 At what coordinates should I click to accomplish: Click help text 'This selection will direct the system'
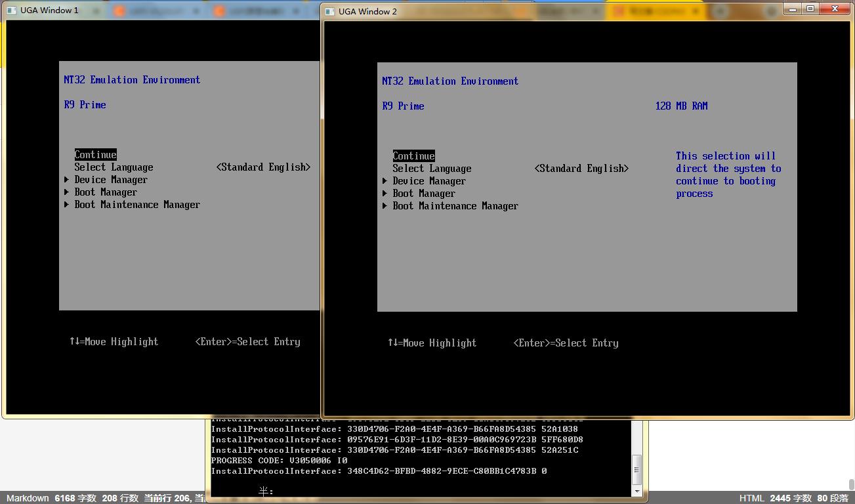(728, 175)
